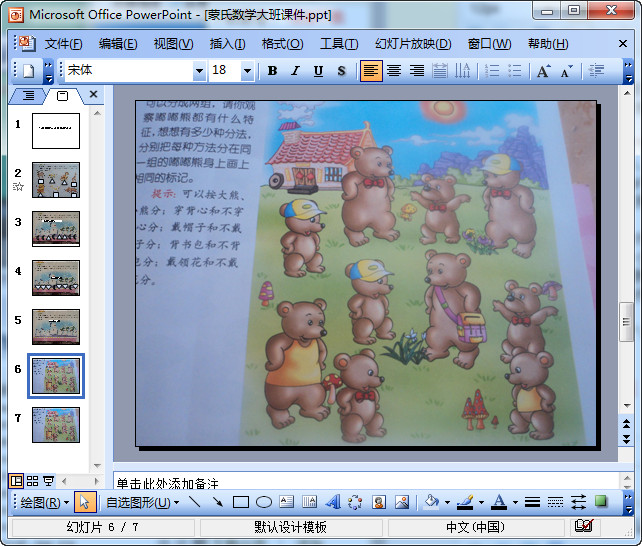642x546 pixels.
Task: Switch to the Slides tab
Action: point(63,96)
